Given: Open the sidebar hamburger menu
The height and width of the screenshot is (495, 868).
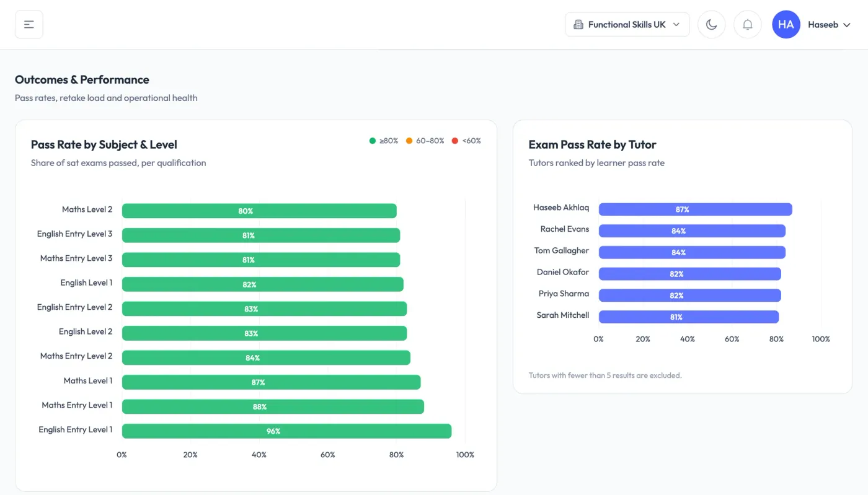Looking at the screenshot, I should (x=29, y=25).
